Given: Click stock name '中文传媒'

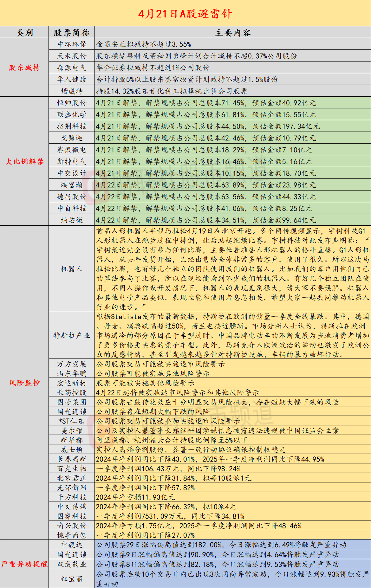Looking at the screenshot, I should (72, 507).
